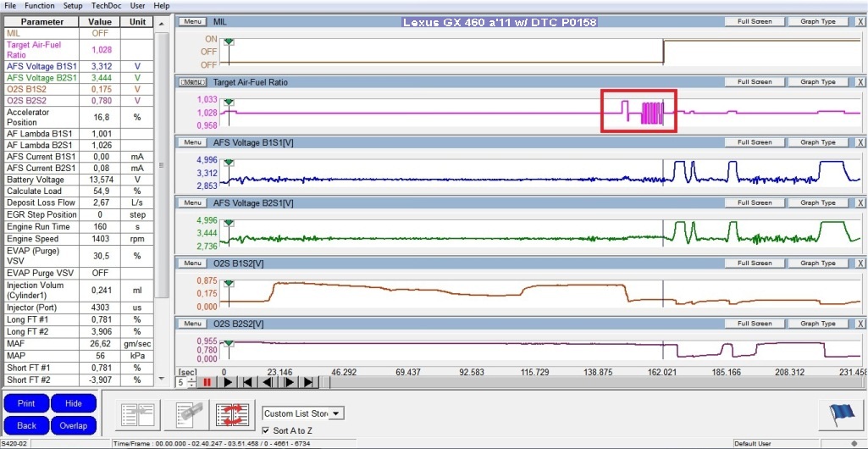
Task: Click Full Screen for the O2S B1S2 graph
Action: [x=755, y=263]
